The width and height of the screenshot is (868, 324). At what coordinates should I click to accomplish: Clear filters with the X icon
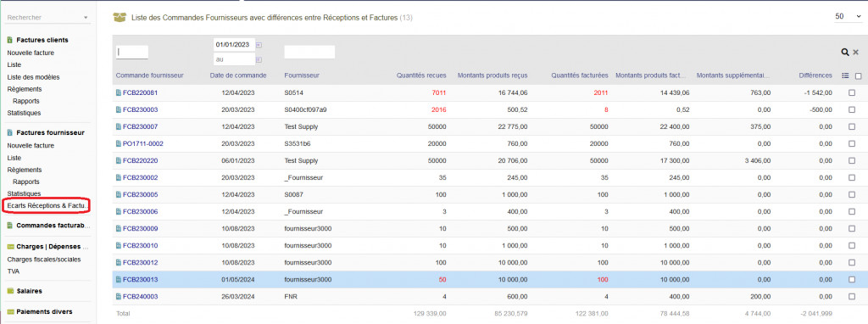click(x=855, y=52)
